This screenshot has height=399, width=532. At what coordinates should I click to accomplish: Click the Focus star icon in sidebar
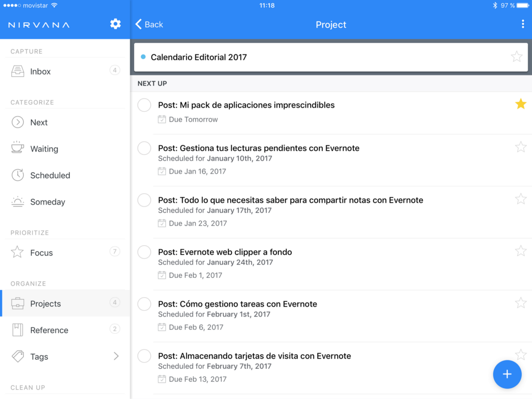(17, 253)
